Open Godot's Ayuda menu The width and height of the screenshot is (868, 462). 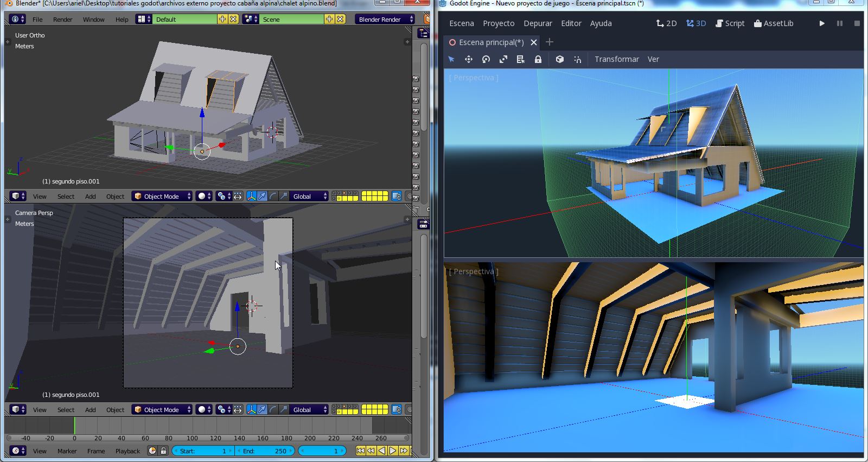[601, 23]
